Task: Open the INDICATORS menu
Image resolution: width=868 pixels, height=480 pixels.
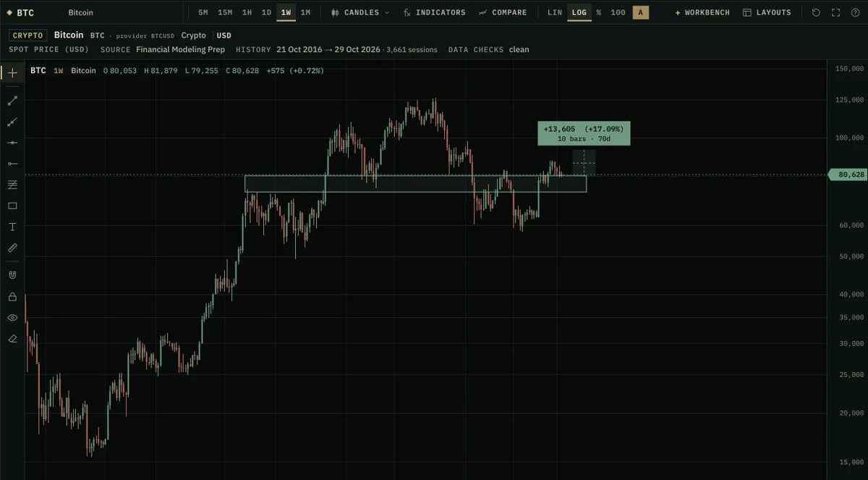Action: (435, 12)
